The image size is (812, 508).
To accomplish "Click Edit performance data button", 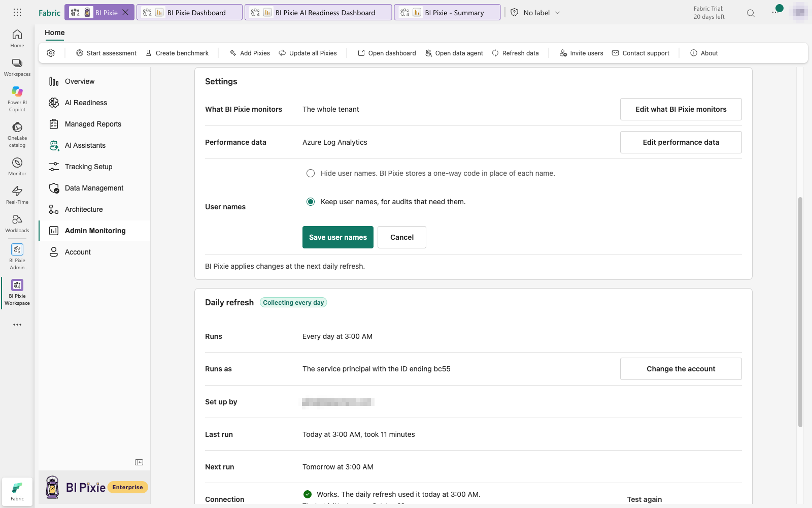I will coord(681,142).
